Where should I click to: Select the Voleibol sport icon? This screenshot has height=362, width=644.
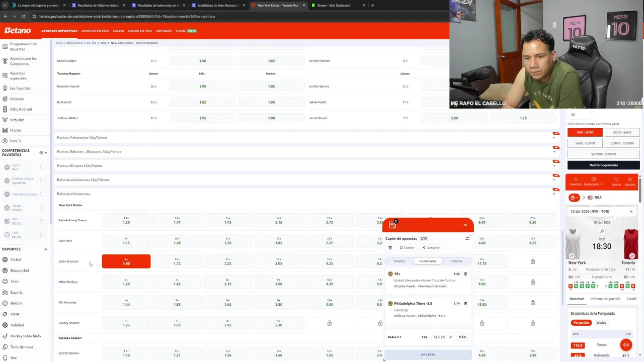pyautogui.click(x=5, y=325)
